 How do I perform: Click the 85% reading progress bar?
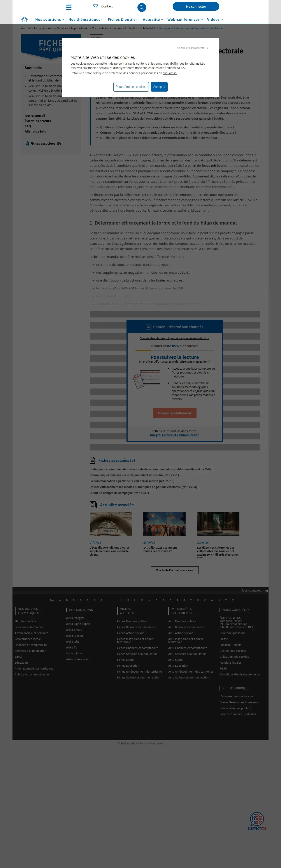point(175,351)
